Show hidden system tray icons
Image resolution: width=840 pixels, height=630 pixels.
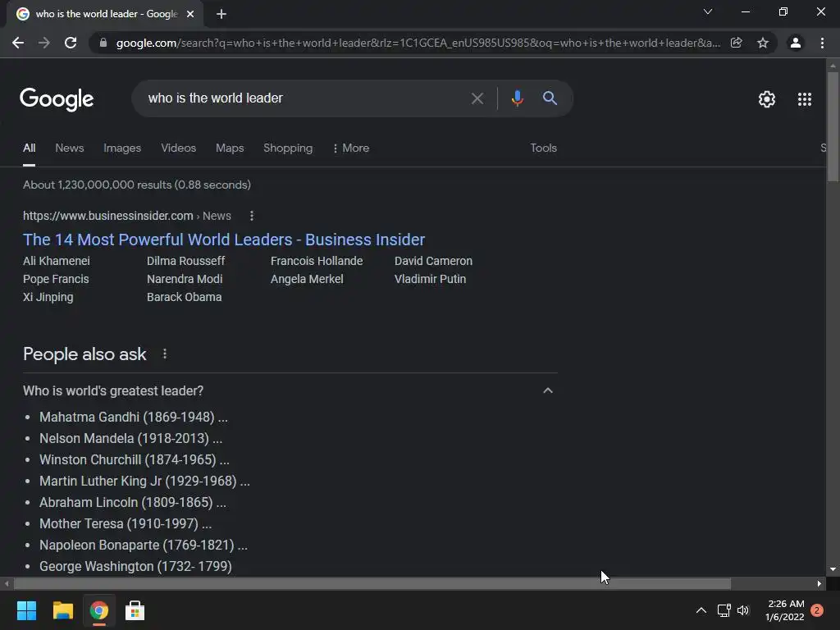tap(701, 610)
